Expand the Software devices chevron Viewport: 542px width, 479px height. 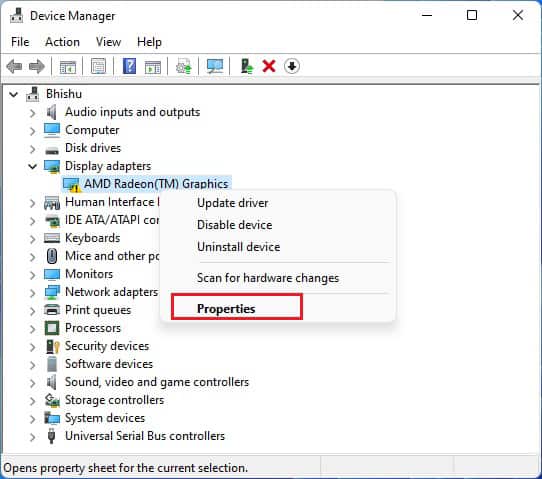click(32, 365)
